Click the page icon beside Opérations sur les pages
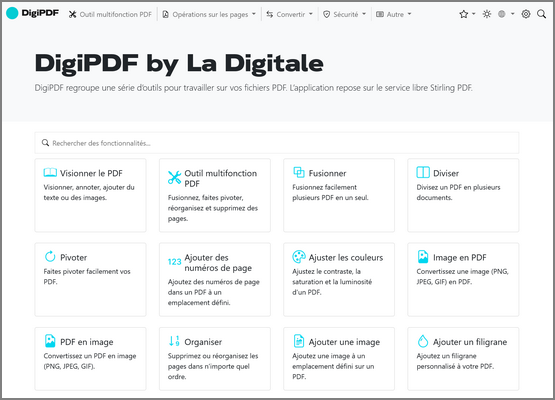The height and width of the screenshot is (400, 555). pos(165,14)
